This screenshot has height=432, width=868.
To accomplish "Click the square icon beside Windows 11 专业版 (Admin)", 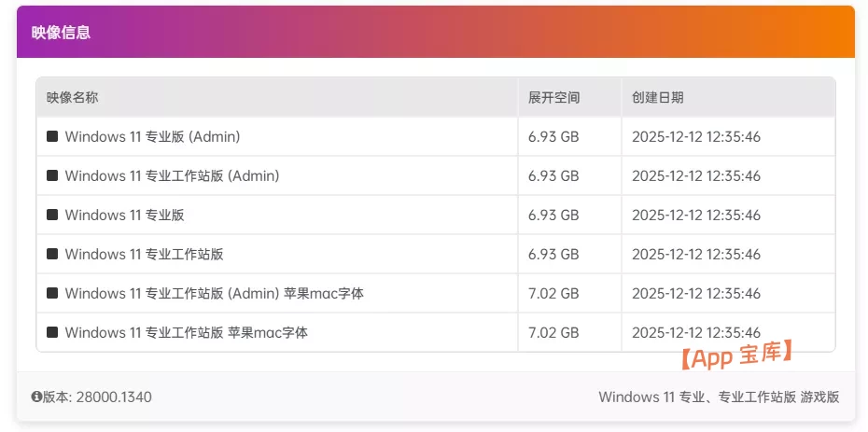I will point(52,137).
